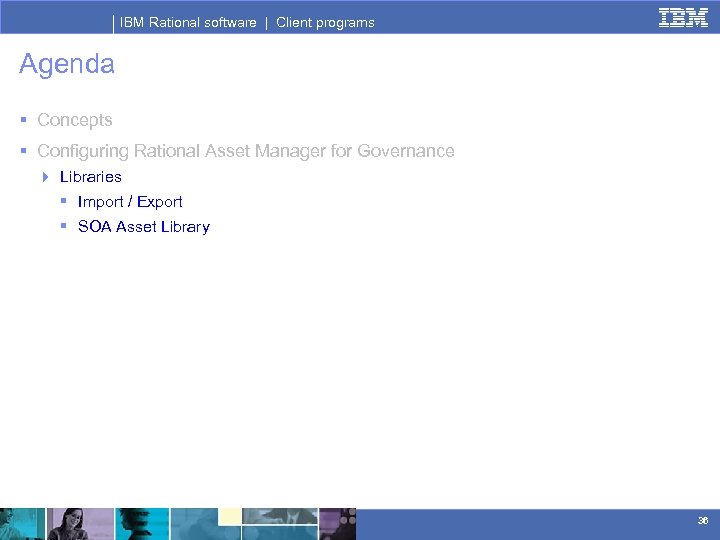Click 'Client programs' header text
The image size is (720, 540).
(x=325, y=22)
